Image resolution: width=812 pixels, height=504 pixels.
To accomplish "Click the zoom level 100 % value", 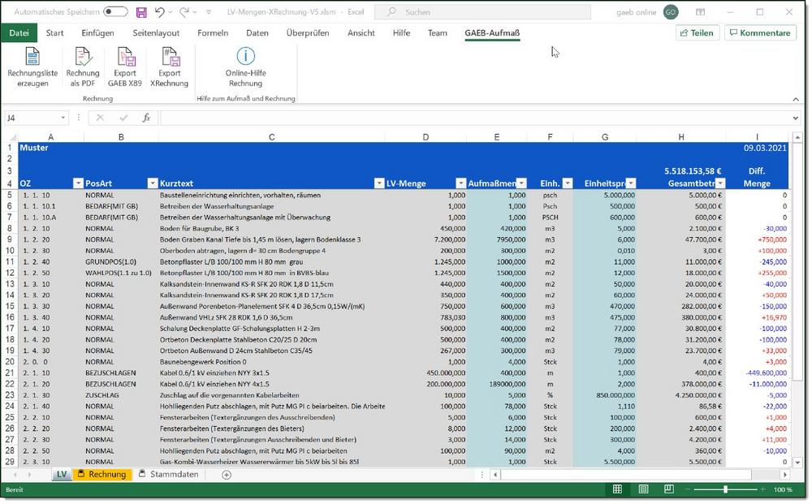I will (x=783, y=489).
